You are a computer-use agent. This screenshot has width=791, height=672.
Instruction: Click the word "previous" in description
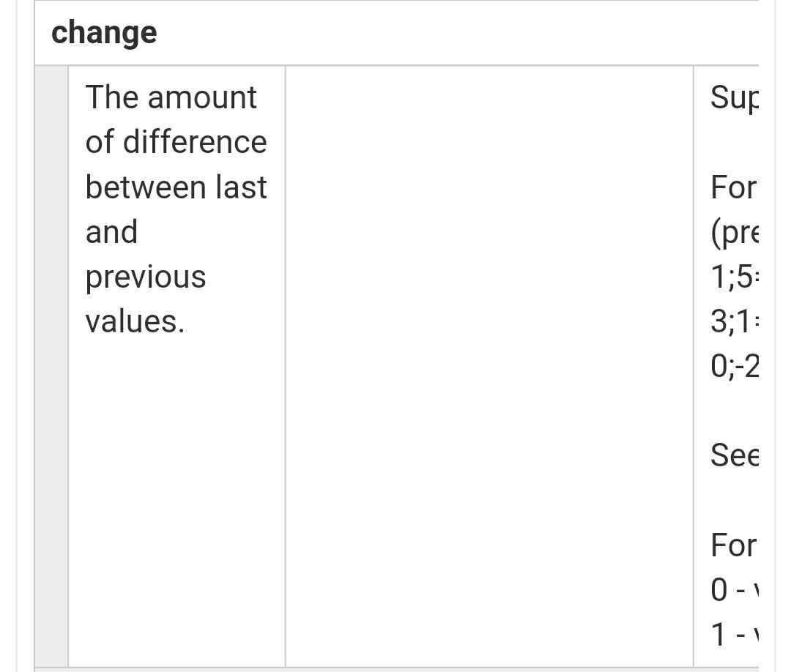146,277
